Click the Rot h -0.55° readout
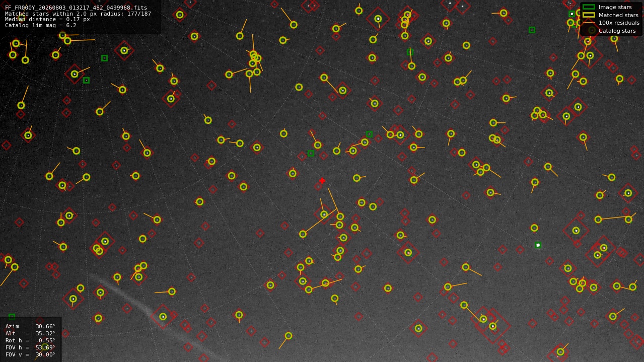This screenshot has height=362, width=644. coord(30,340)
